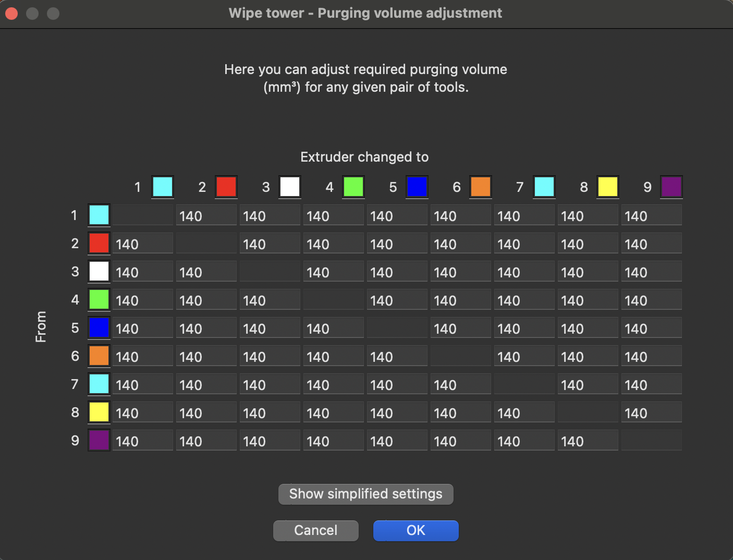The width and height of the screenshot is (733, 560).
Task: Click volume field from extruder 9 to 1
Action: tap(143, 441)
